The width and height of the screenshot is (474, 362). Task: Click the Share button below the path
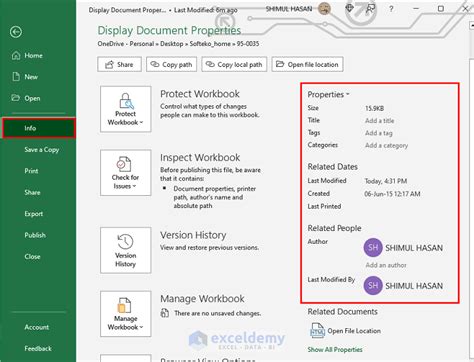(119, 64)
